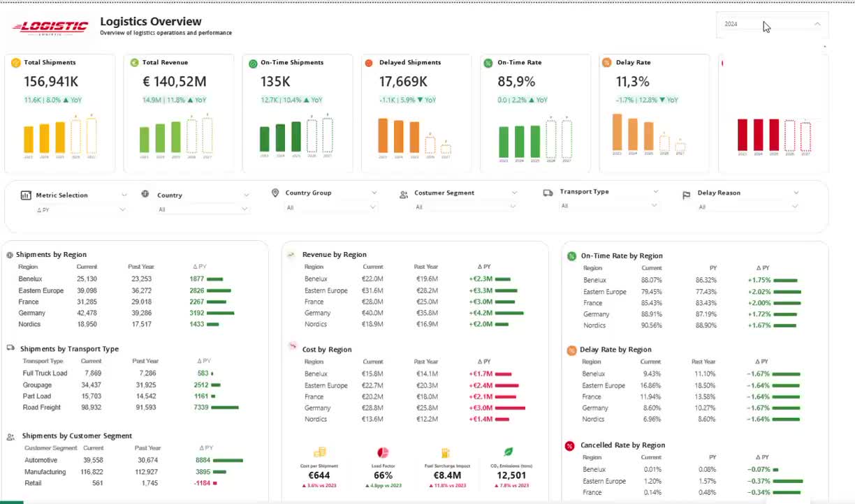Open the All dropdown under Costumer Segment
Image resolution: width=855 pixels, height=504 pixels.
(x=465, y=207)
